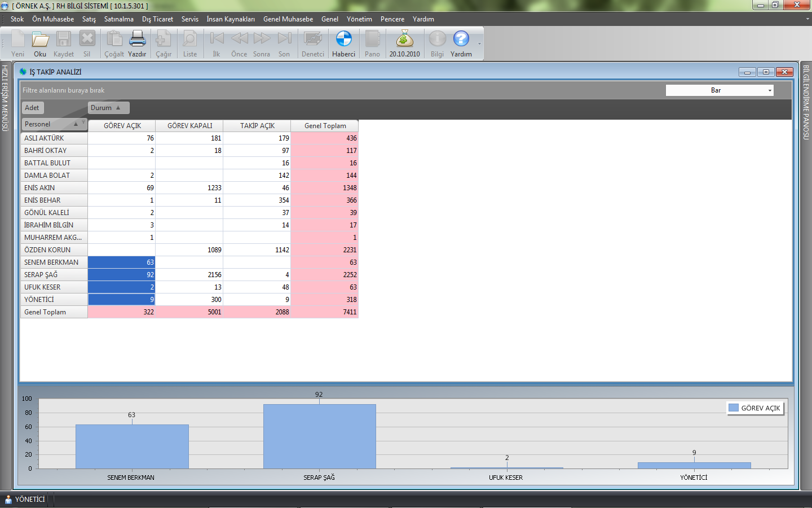Click the Liste magnifier icon
812x508 pixels.
(190, 40)
